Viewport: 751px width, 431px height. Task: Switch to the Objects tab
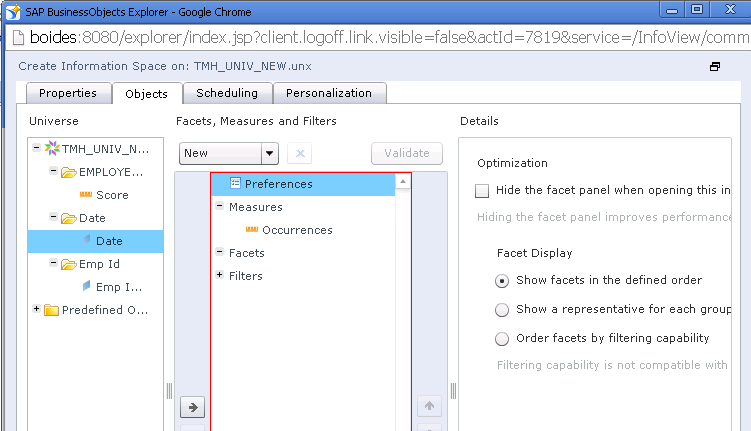click(x=147, y=93)
